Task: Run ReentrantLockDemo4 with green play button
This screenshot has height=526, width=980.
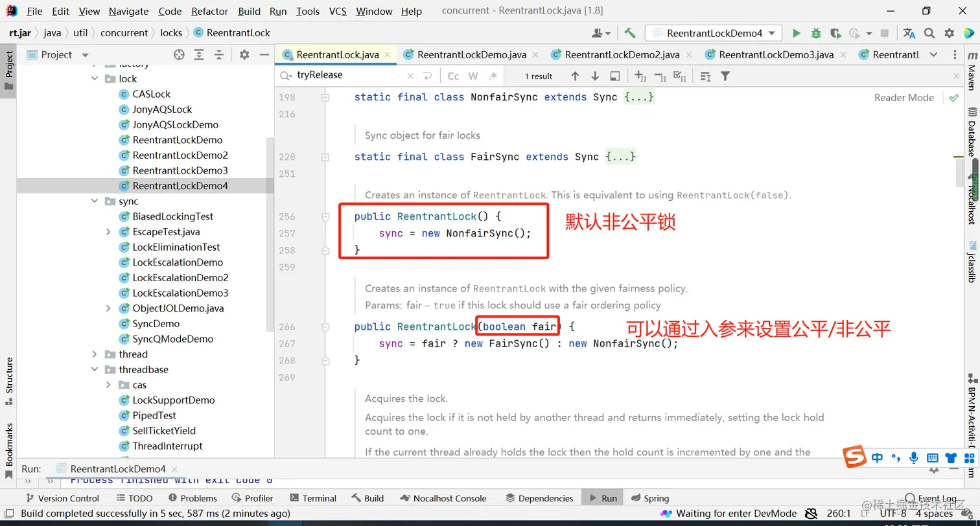Action: click(797, 33)
